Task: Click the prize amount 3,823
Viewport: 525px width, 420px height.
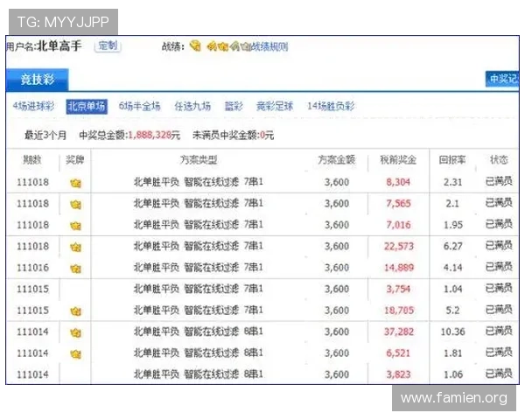Action: pyautogui.click(x=398, y=374)
